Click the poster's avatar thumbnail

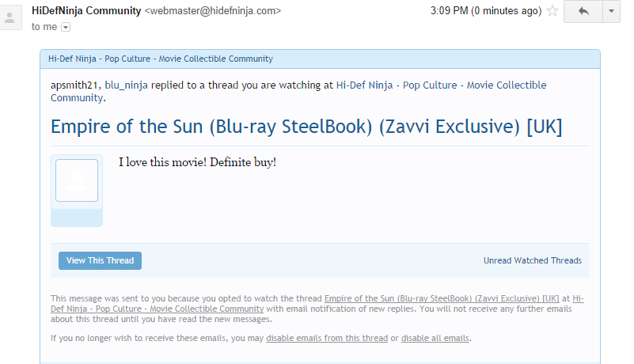click(x=77, y=180)
